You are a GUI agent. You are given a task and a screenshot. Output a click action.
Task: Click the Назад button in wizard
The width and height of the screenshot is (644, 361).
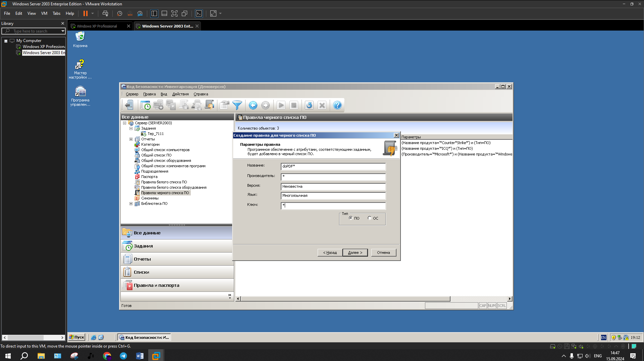tap(330, 253)
